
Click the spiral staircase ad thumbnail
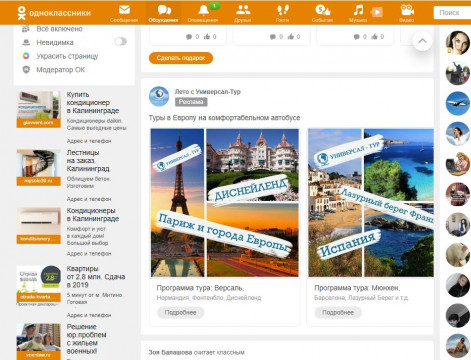pos(39,167)
